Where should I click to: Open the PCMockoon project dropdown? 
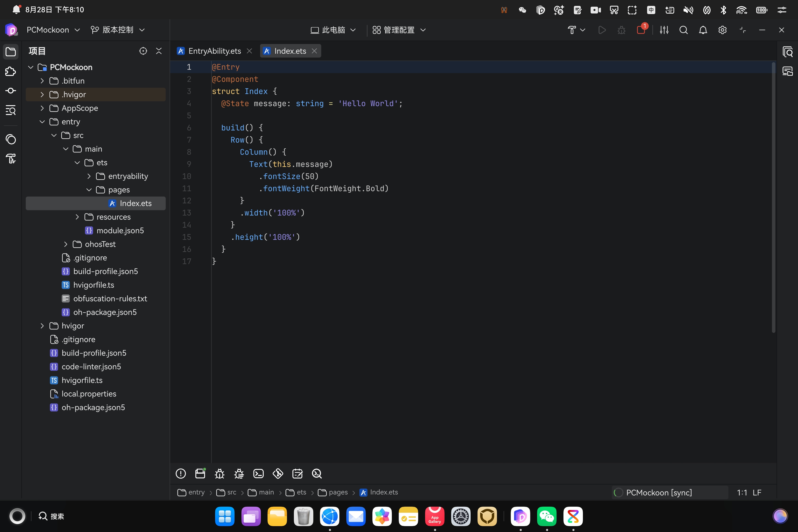coord(53,30)
